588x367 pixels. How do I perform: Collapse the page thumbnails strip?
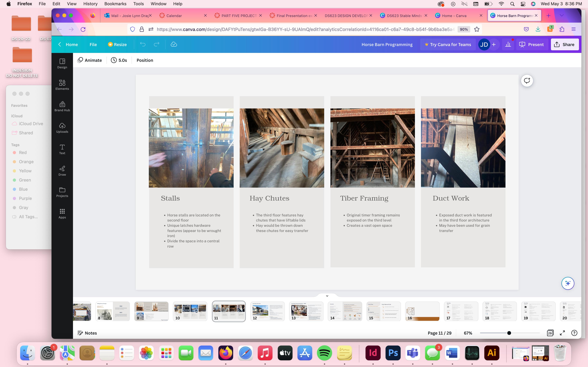click(327, 296)
